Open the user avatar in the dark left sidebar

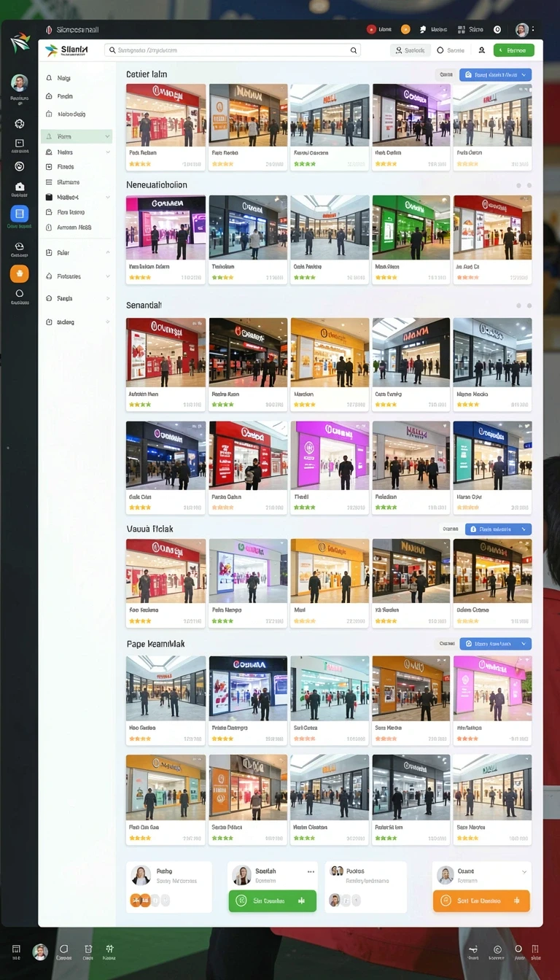pyautogui.click(x=20, y=82)
